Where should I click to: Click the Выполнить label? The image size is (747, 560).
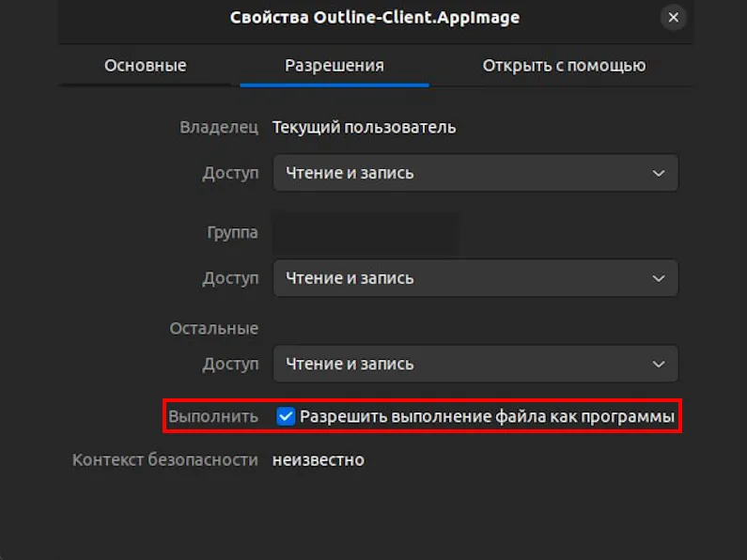pyautogui.click(x=213, y=416)
